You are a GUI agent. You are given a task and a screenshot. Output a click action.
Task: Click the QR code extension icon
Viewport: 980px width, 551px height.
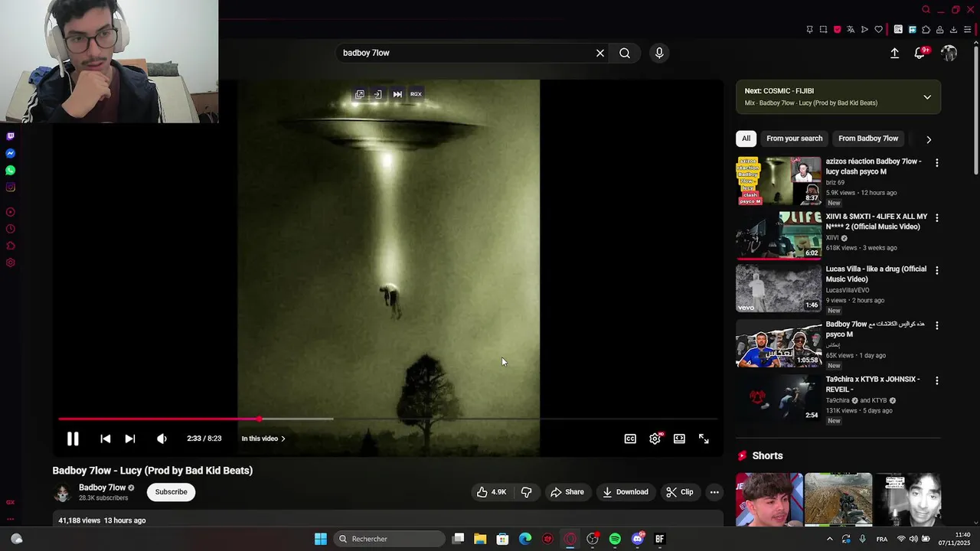pyautogui.click(x=898, y=30)
